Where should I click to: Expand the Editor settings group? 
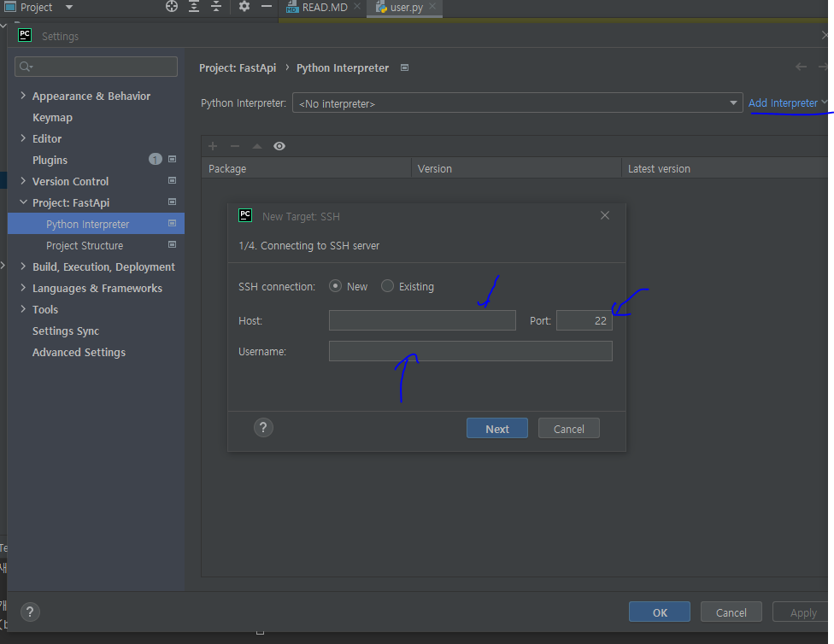(23, 138)
